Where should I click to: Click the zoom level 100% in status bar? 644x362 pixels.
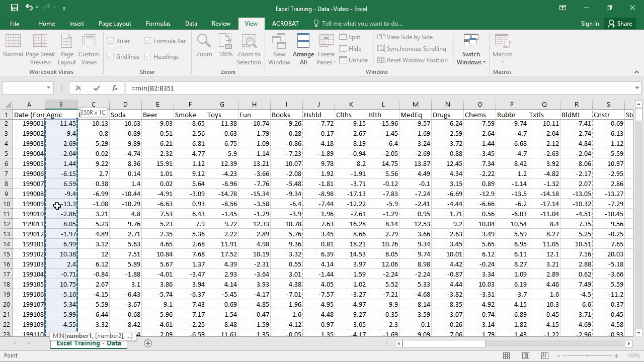[633, 355]
